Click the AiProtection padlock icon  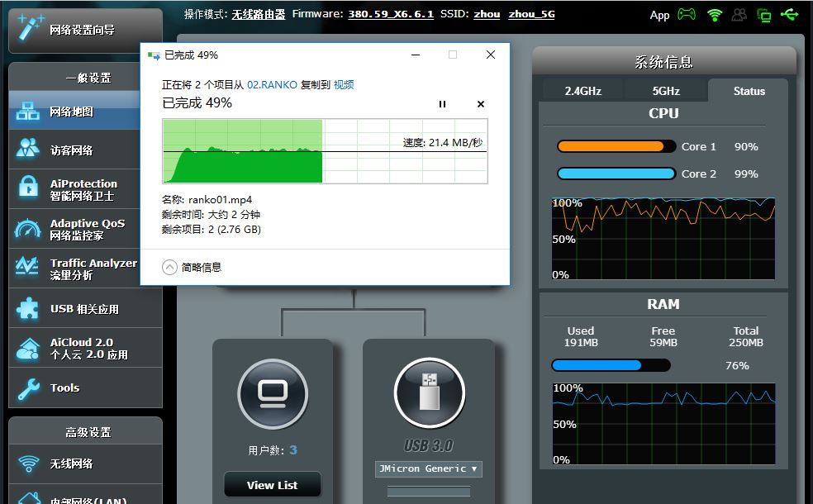click(x=28, y=187)
